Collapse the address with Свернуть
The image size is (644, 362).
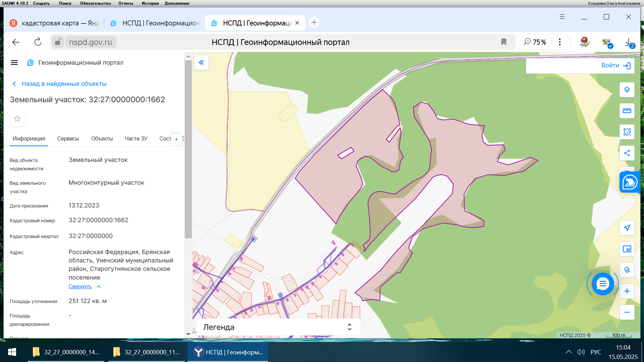click(85, 286)
